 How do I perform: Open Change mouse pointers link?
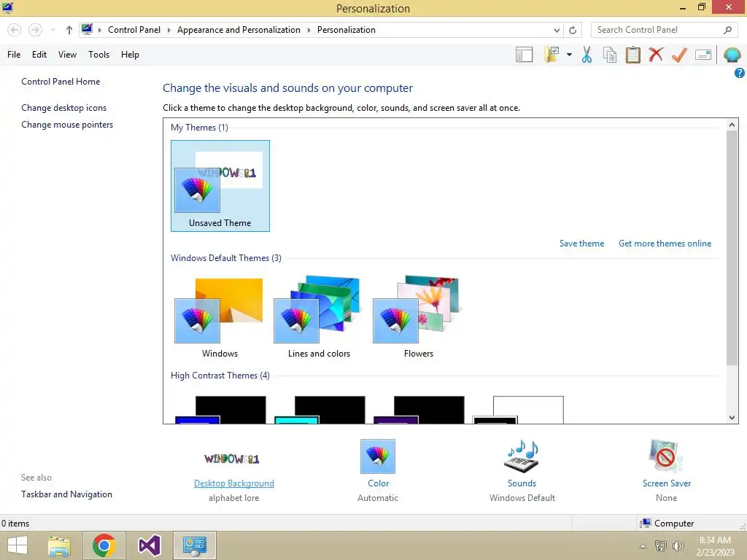(x=67, y=125)
